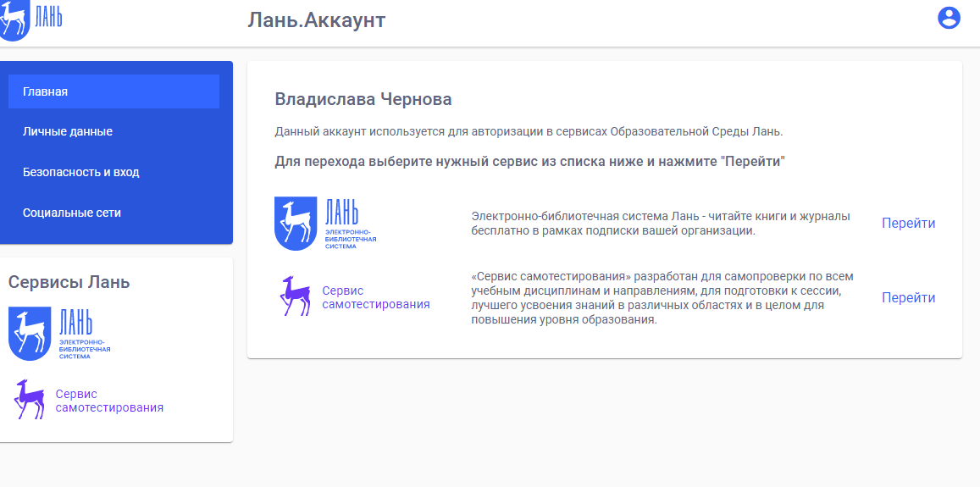980x487 pixels.
Task: Click the purple deer icon under Сервисы Лань
Action: point(29,400)
